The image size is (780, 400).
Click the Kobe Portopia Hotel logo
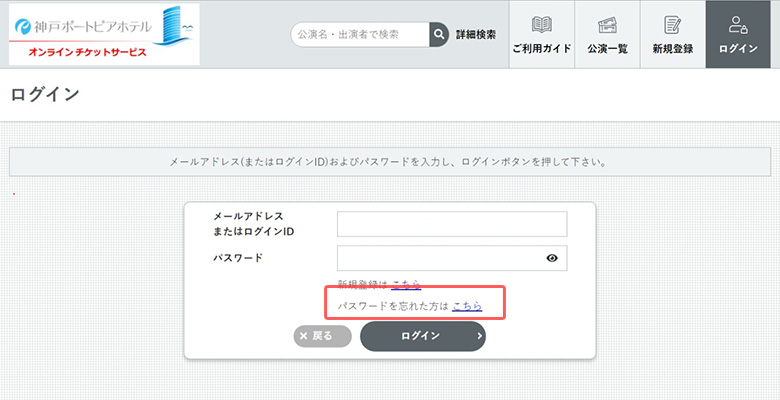104,34
